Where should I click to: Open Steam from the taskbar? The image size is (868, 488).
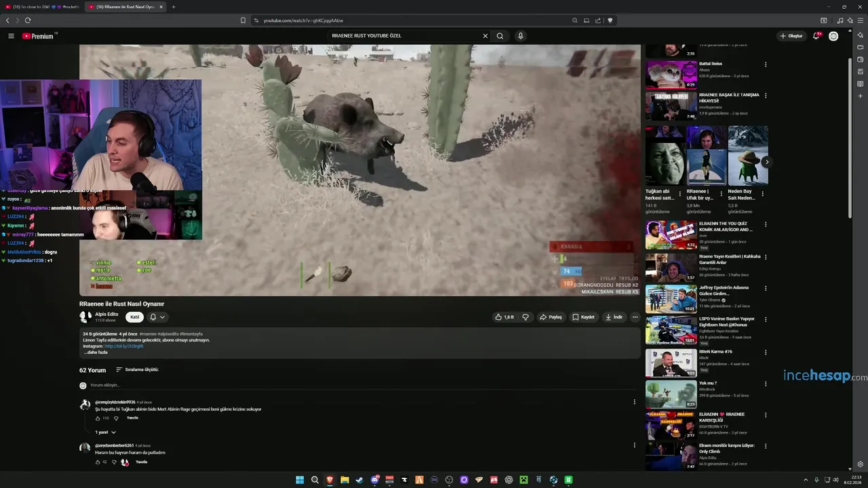(x=359, y=480)
